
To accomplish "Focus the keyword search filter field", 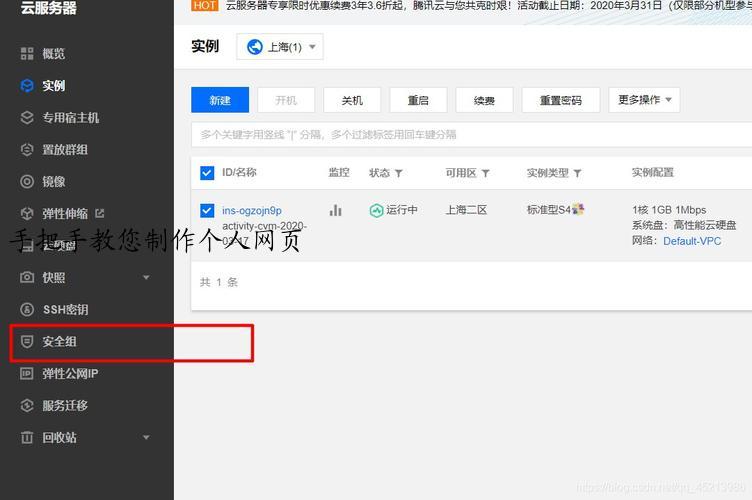I will [x=471, y=135].
